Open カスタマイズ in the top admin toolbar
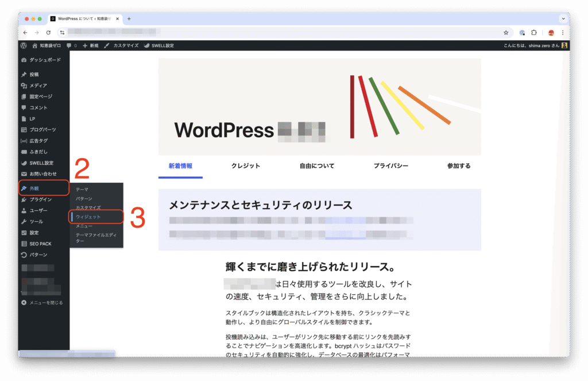Screen dimensions: 588x381 [122, 45]
